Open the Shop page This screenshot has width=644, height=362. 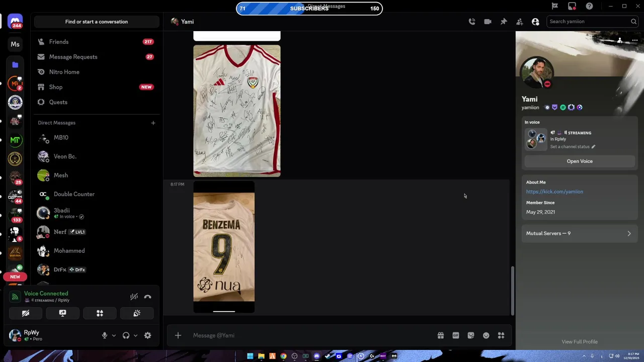[96, 87]
